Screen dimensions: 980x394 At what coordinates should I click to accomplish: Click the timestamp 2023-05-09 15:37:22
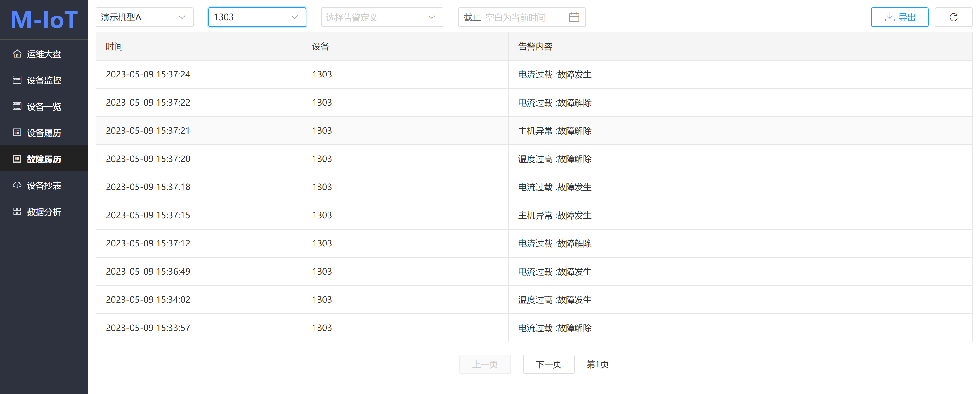click(148, 102)
